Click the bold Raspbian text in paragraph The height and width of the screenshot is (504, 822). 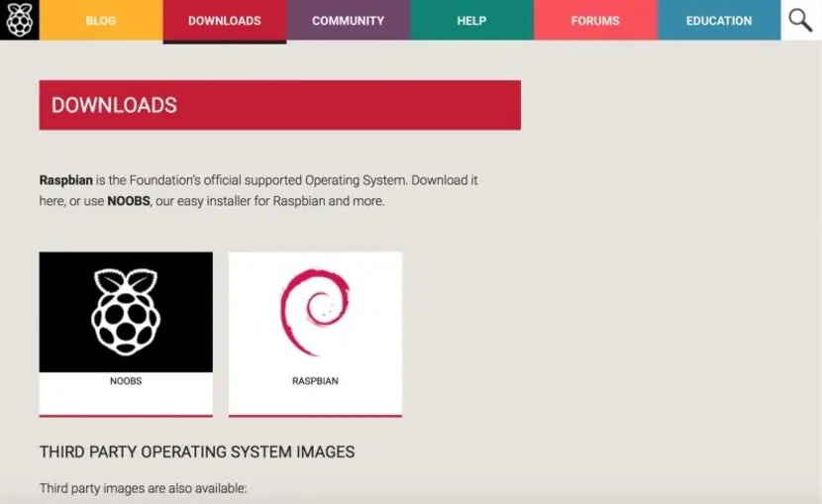66,180
